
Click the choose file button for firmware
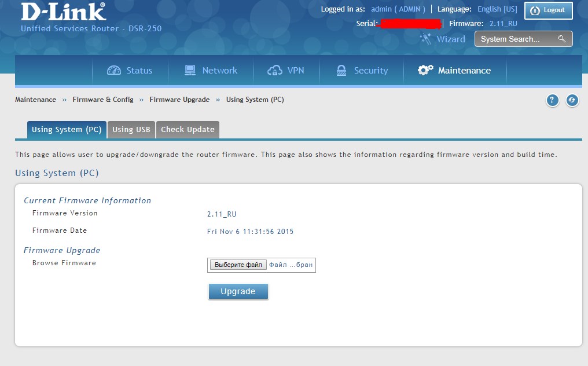click(238, 265)
